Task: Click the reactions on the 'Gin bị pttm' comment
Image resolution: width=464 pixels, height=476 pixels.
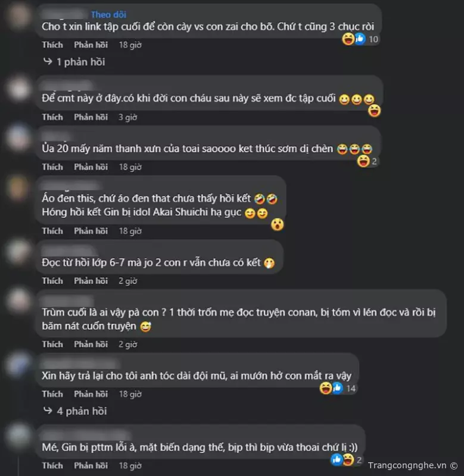Action: click(x=347, y=460)
